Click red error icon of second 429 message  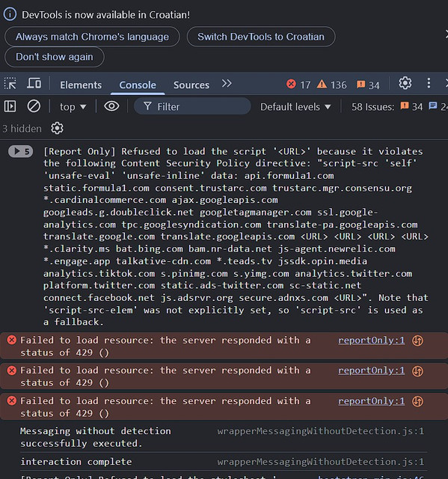pyautogui.click(x=12, y=370)
